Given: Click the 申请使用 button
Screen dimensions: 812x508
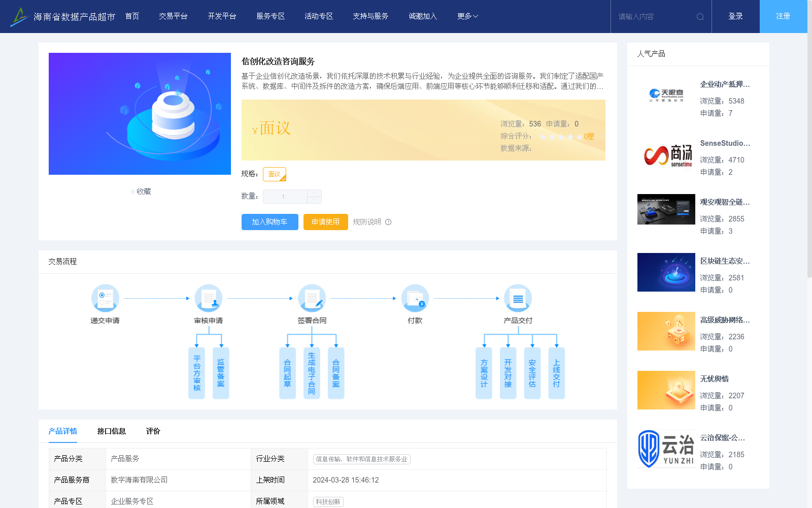Looking at the screenshot, I should [326, 222].
